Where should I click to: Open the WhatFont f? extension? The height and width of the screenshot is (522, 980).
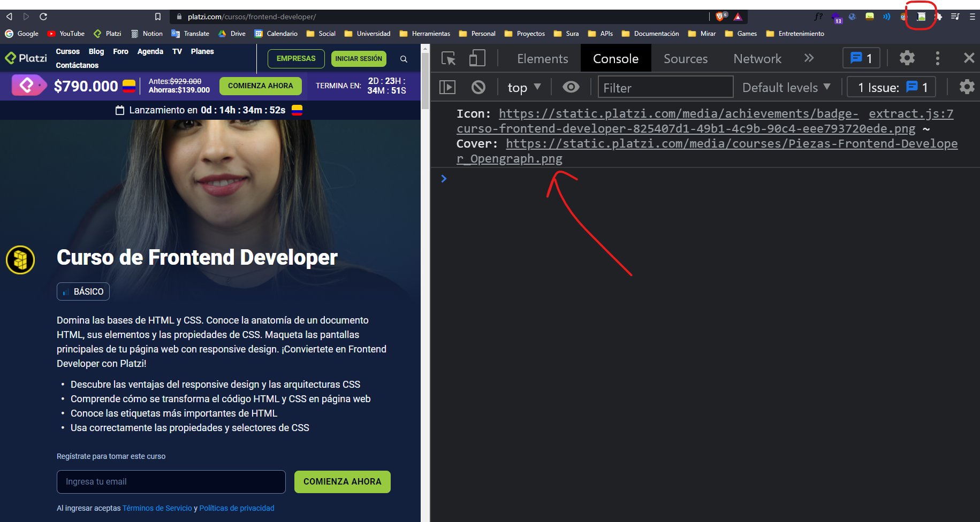point(818,17)
